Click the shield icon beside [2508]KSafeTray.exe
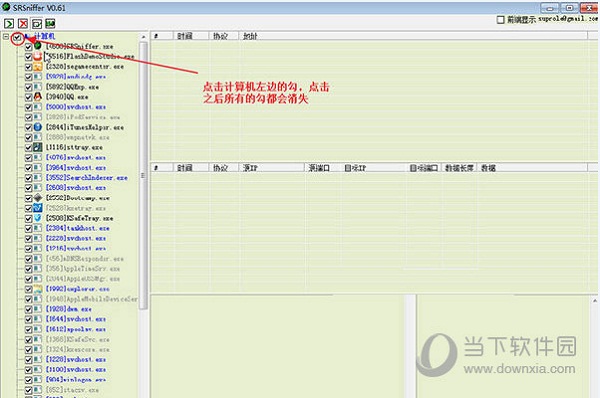The image size is (600, 398). 38,218
